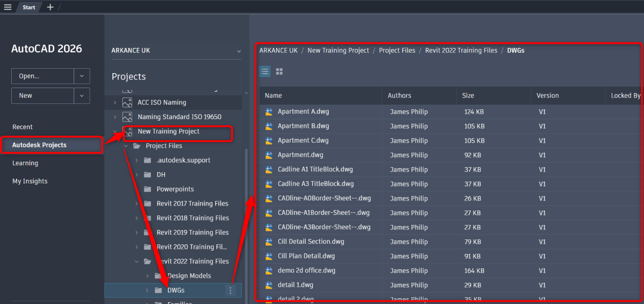The width and height of the screenshot is (644, 304).
Task: Click the Revit 2022 Training Files folder icon
Action: tap(147, 262)
